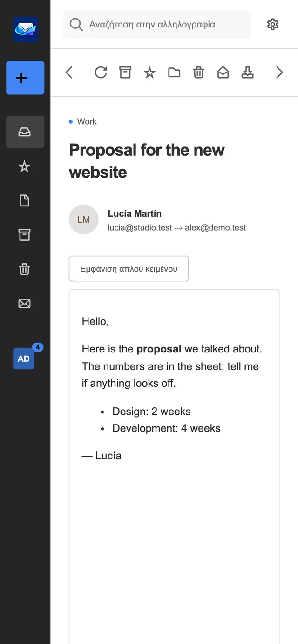Click the bold word proposal

point(159,349)
